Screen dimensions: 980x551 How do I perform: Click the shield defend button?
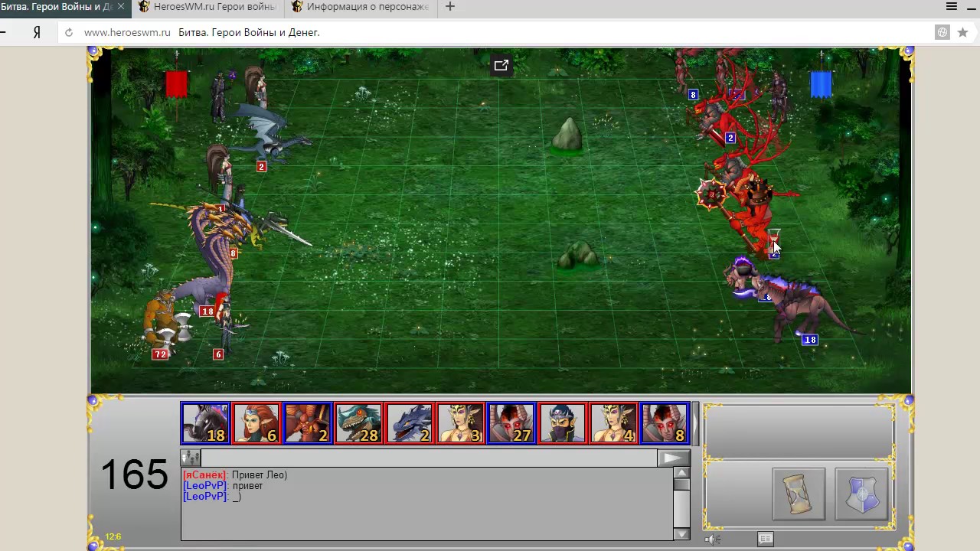click(862, 494)
